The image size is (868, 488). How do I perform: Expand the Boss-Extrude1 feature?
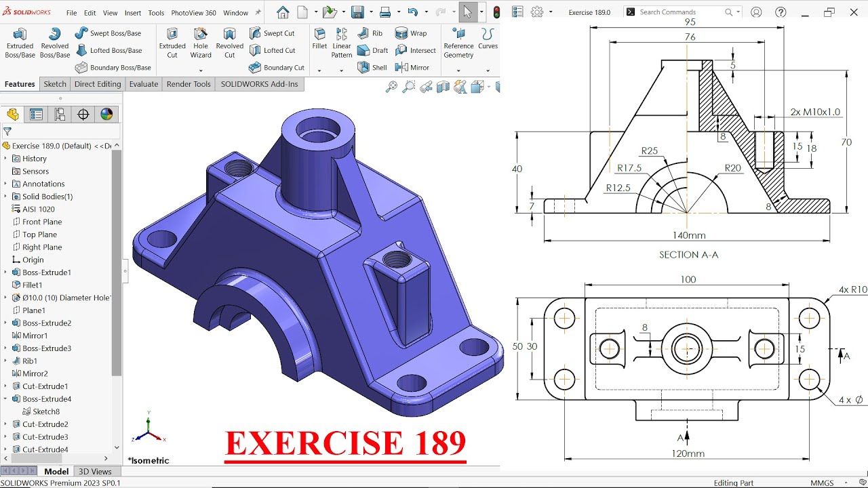tap(5, 272)
